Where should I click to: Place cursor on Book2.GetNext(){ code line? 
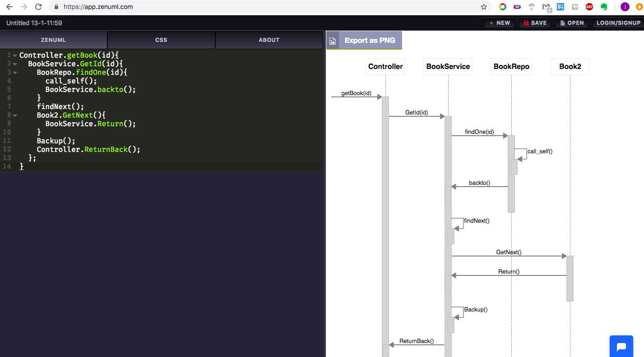point(71,115)
